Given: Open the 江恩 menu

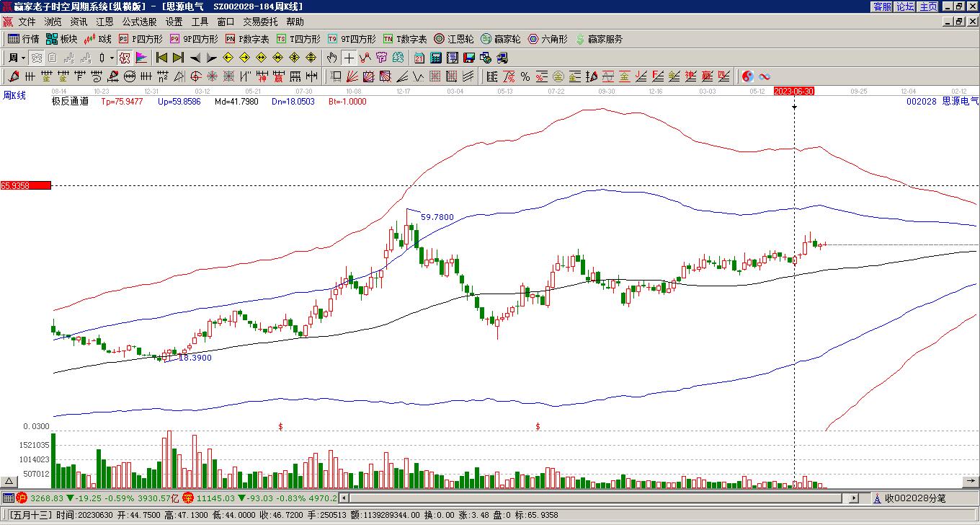Looking at the screenshot, I should click(x=104, y=22).
